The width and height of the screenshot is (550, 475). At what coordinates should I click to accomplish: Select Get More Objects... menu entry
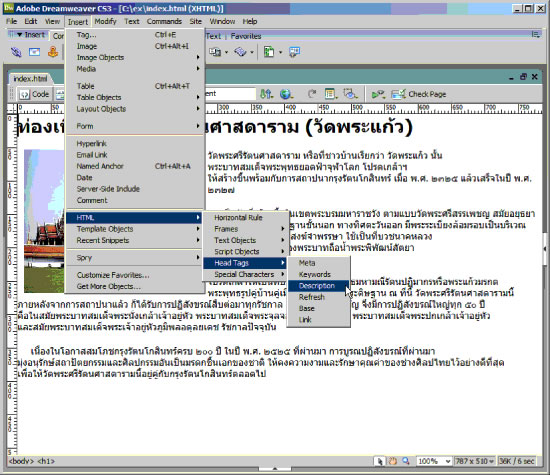(134, 286)
